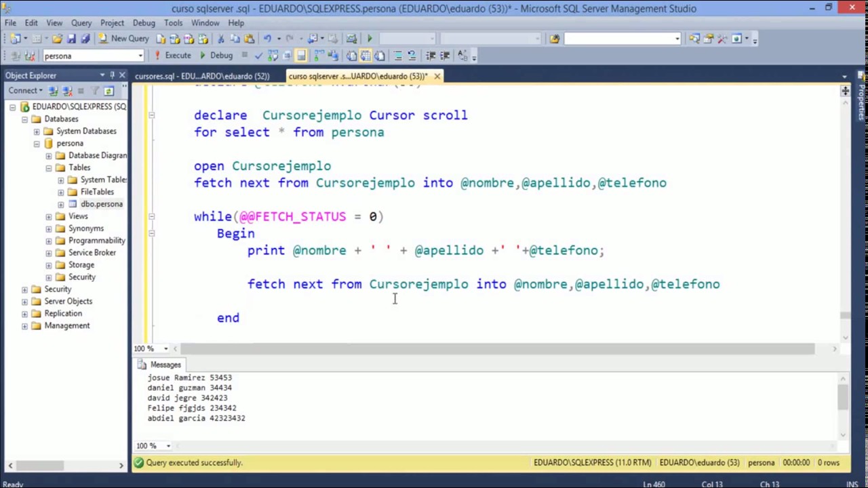868x488 pixels.
Task: Open the Messages pane zoom dropdown
Action: tap(168, 446)
